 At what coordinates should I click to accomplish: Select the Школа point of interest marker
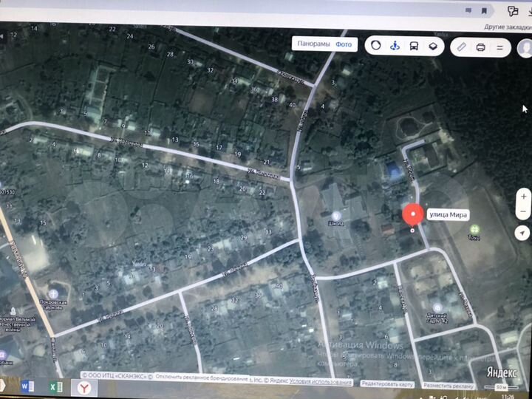point(336,216)
